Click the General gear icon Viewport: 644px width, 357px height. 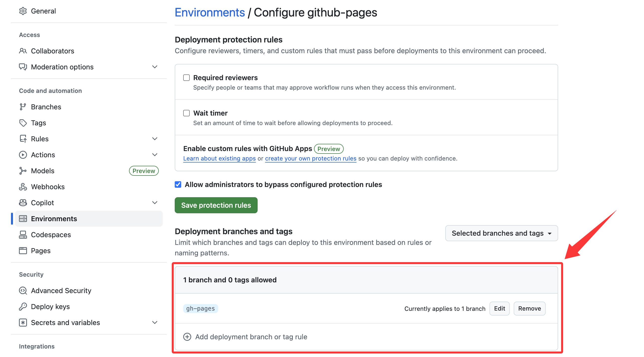click(x=23, y=11)
